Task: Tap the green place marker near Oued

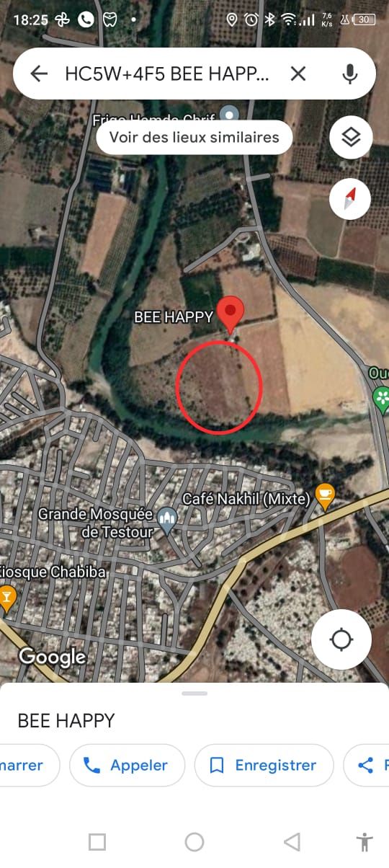Action: pyautogui.click(x=382, y=397)
